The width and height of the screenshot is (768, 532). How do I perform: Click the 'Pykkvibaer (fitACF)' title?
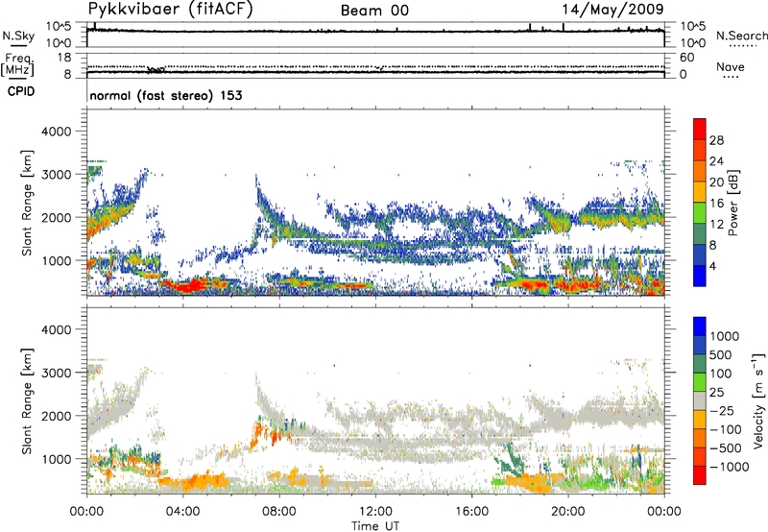click(171, 10)
